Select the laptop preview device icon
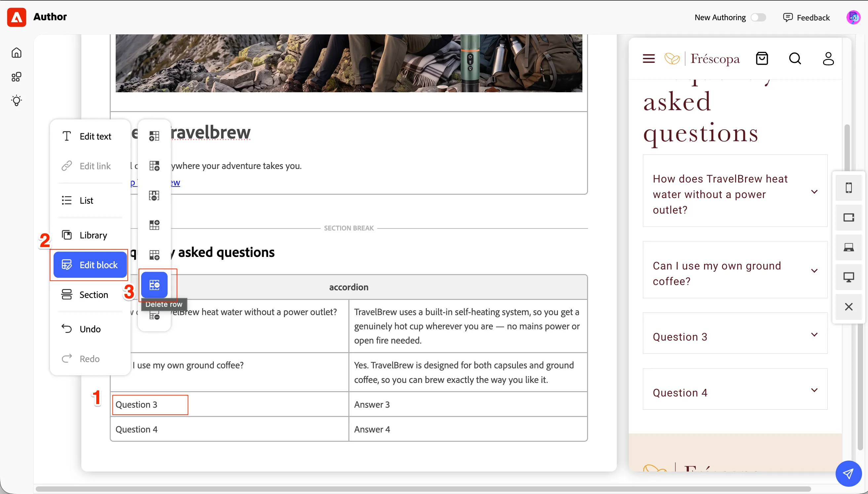 point(849,247)
